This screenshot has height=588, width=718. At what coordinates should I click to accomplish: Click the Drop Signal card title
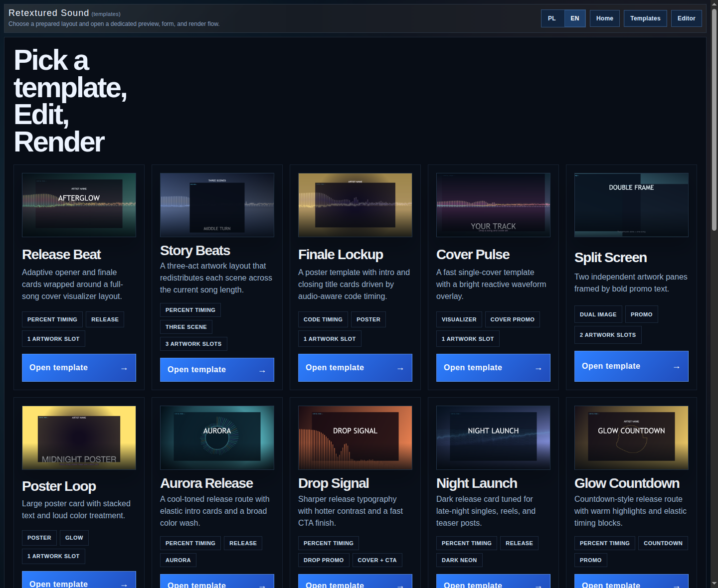(334, 483)
